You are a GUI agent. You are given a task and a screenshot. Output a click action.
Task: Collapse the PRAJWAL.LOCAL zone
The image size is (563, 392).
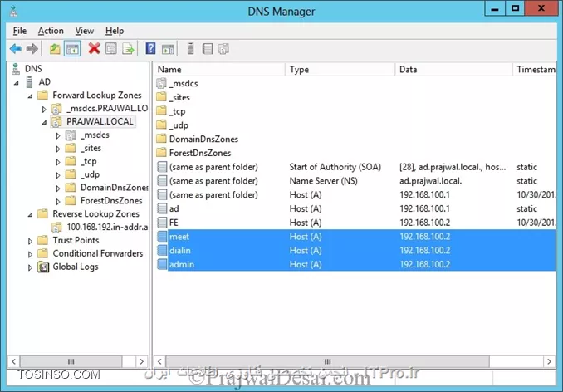pos(44,122)
